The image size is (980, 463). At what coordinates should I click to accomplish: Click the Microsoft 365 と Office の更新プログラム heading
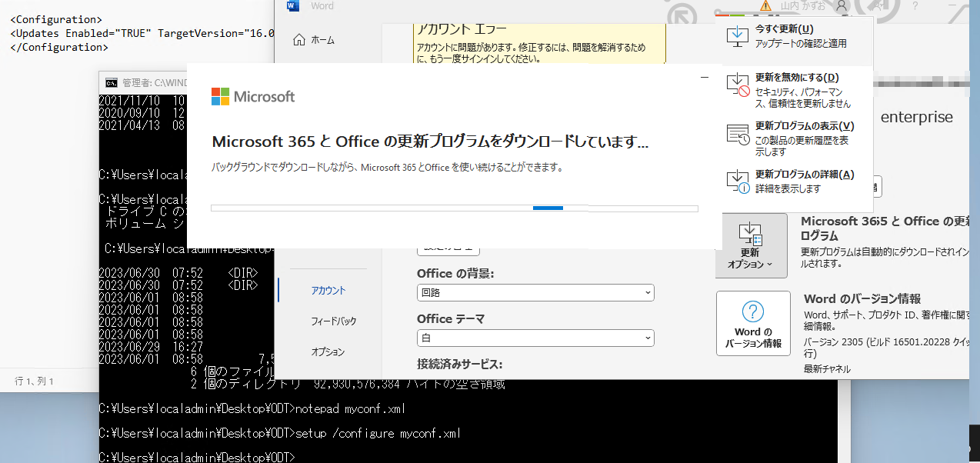pyautogui.click(x=884, y=228)
